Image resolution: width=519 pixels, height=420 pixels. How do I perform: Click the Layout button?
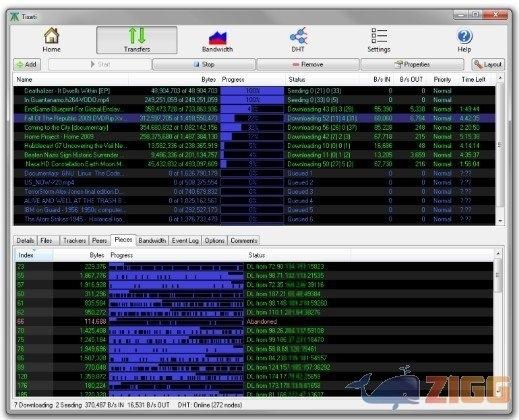click(x=488, y=64)
